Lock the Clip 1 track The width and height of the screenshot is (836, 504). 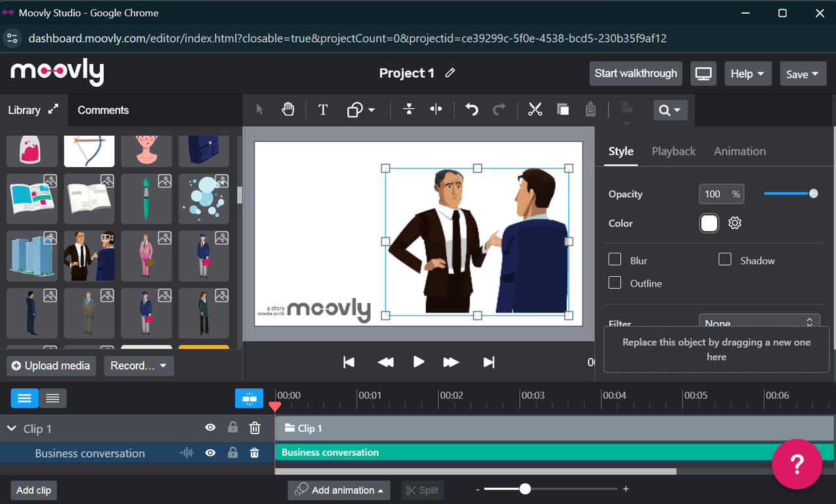coord(233,428)
